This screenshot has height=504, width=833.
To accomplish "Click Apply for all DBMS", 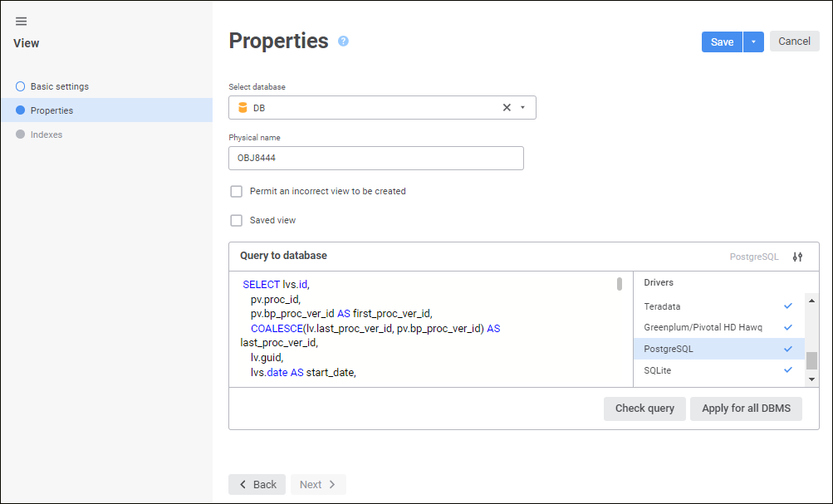I will pos(745,409).
